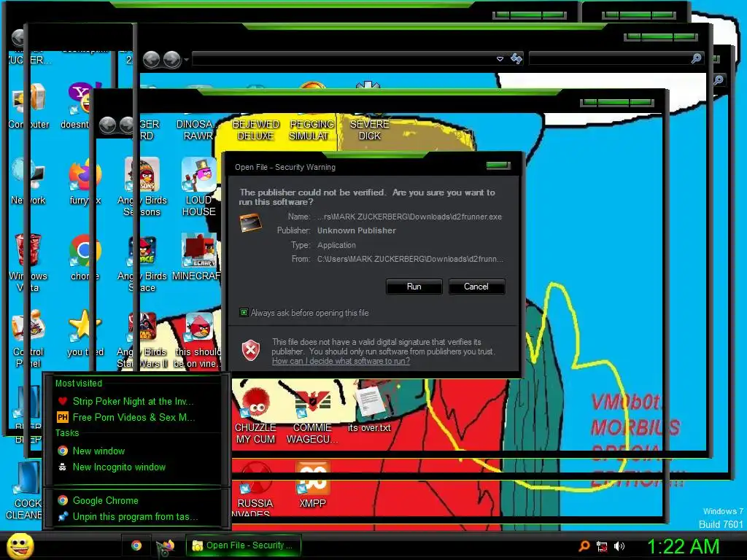Expand the explorer address bar dropdown arrow

[x=500, y=59]
